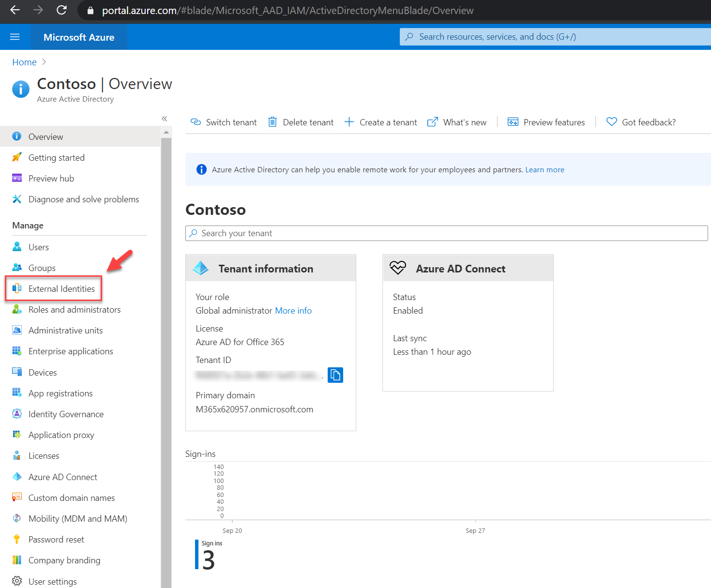
Task: Click Delete tenant toolbar button
Action: [x=301, y=122]
